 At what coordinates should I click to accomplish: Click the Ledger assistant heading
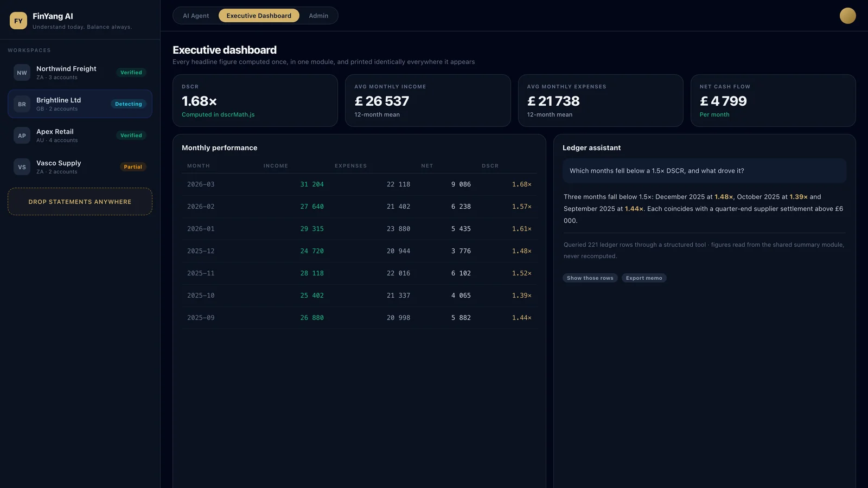(x=591, y=148)
